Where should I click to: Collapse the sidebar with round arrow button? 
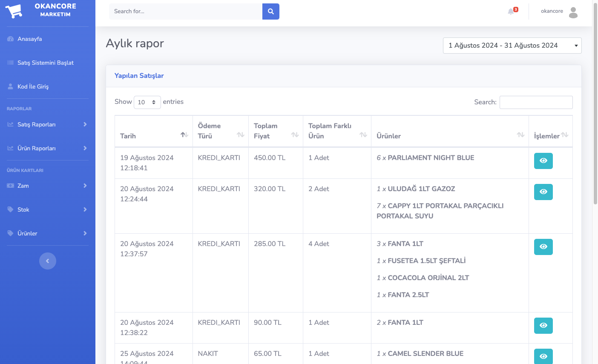click(x=48, y=261)
